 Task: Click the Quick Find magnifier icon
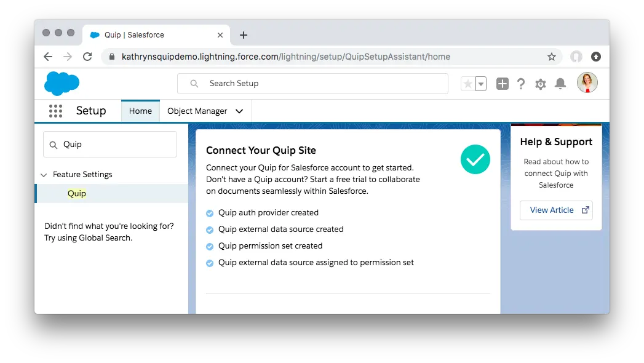pos(54,145)
